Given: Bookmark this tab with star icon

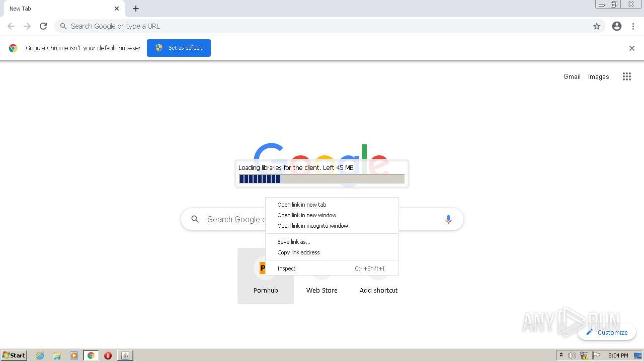Looking at the screenshot, I should [x=597, y=26].
